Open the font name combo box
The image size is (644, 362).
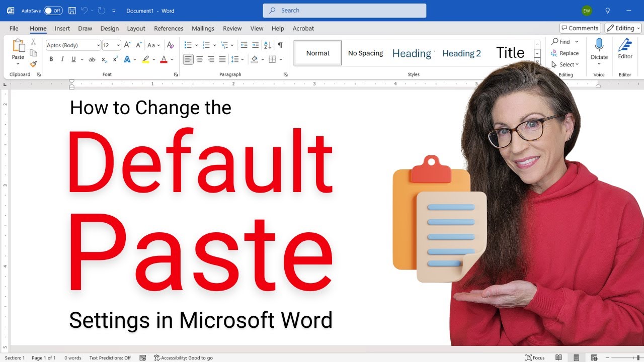tap(73, 45)
